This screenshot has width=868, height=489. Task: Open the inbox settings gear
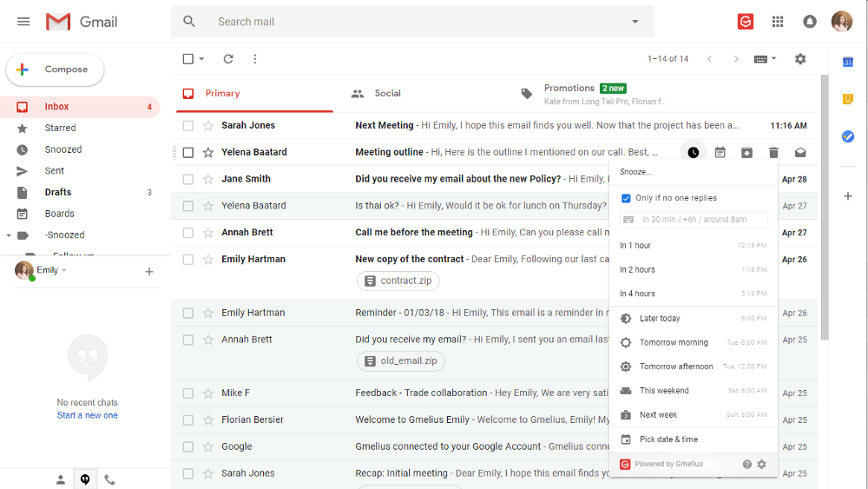[x=800, y=59]
